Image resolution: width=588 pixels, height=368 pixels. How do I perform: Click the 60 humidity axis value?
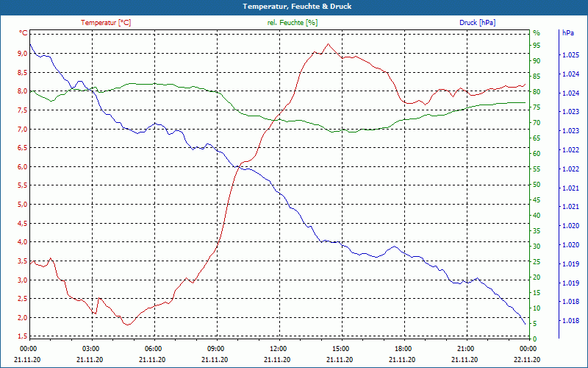(537, 154)
